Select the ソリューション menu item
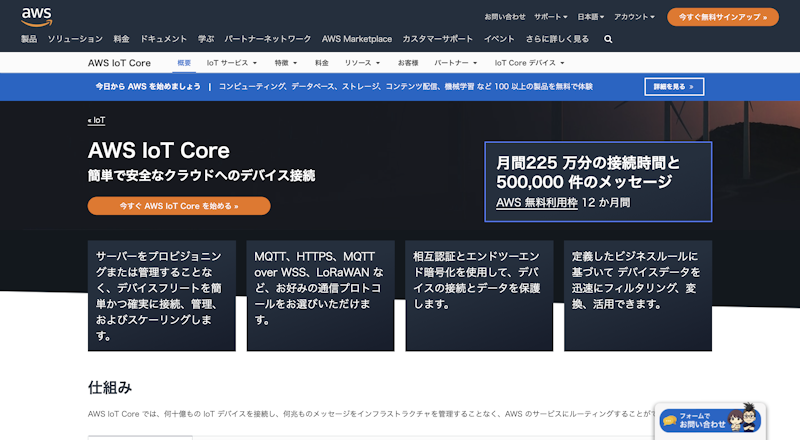 pos(75,39)
